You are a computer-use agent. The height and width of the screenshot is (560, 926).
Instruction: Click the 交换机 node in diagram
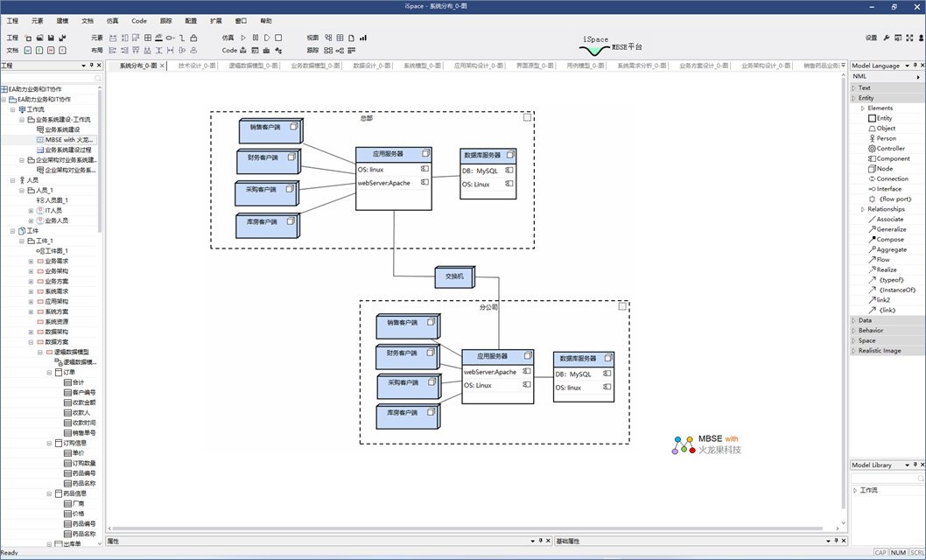coord(454,276)
